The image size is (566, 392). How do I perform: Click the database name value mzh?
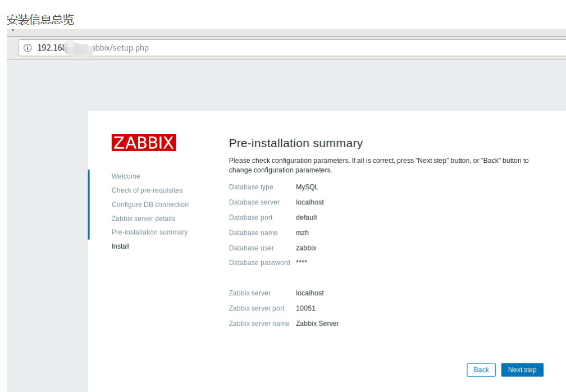(302, 233)
